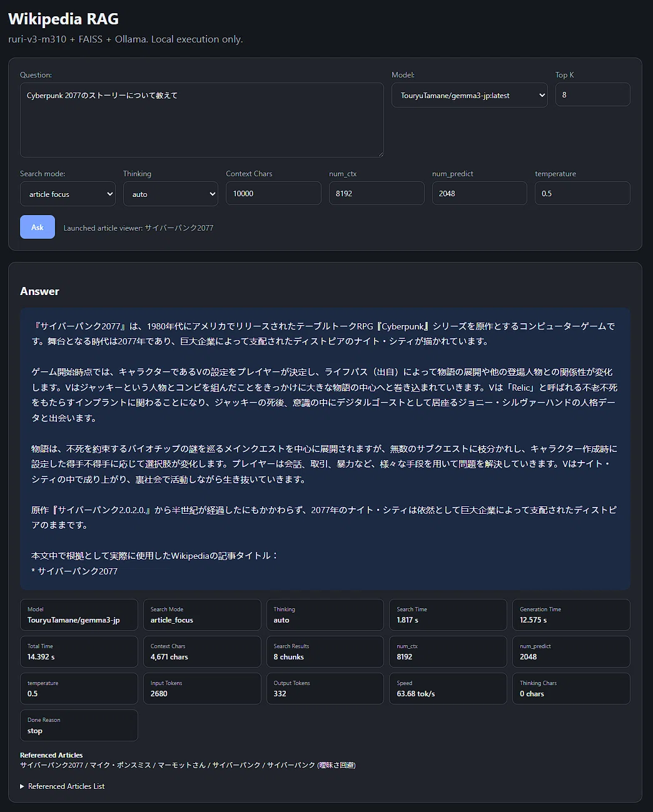Click the Top K input field
This screenshot has width=653, height=812.
coord(592,94)
